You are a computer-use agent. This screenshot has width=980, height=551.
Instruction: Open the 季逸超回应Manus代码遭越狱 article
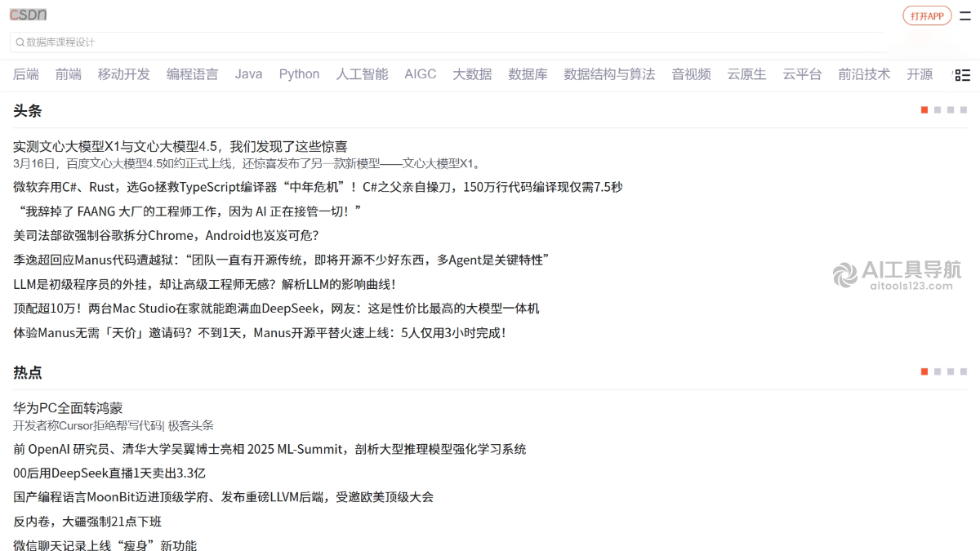pos(281,260)
